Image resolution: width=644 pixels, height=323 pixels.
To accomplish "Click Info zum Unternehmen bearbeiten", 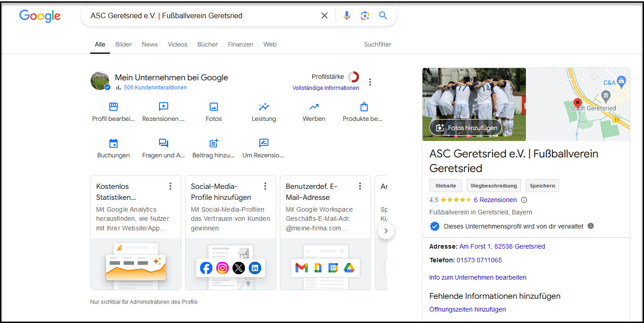I will (478, 277).
